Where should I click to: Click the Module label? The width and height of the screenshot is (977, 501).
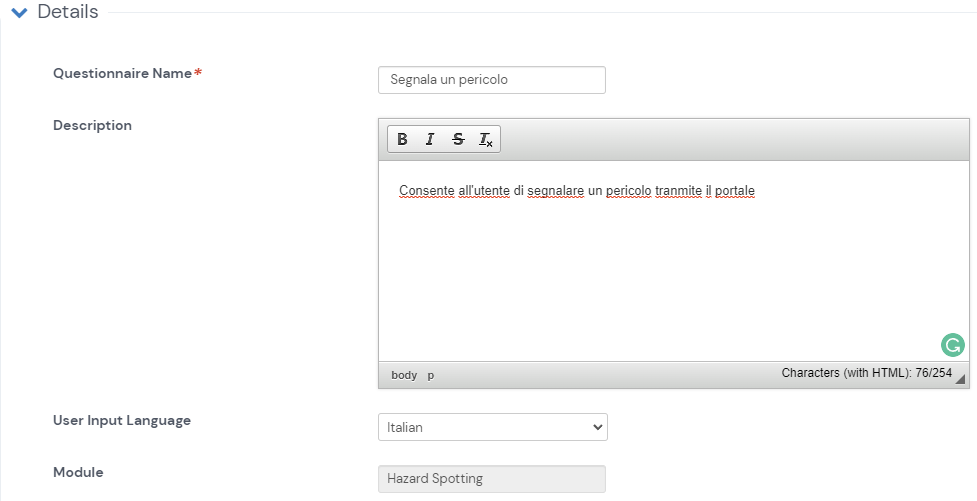(78, 472)
